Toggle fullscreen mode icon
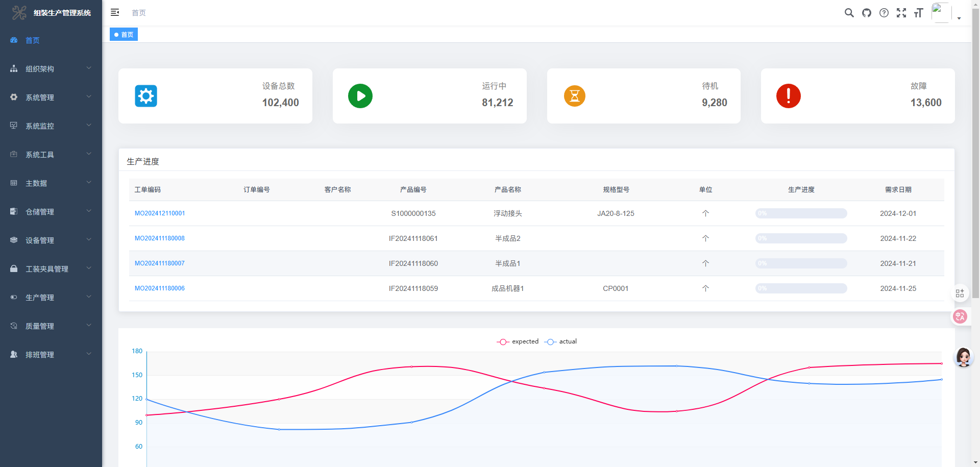 coord(901,13)
